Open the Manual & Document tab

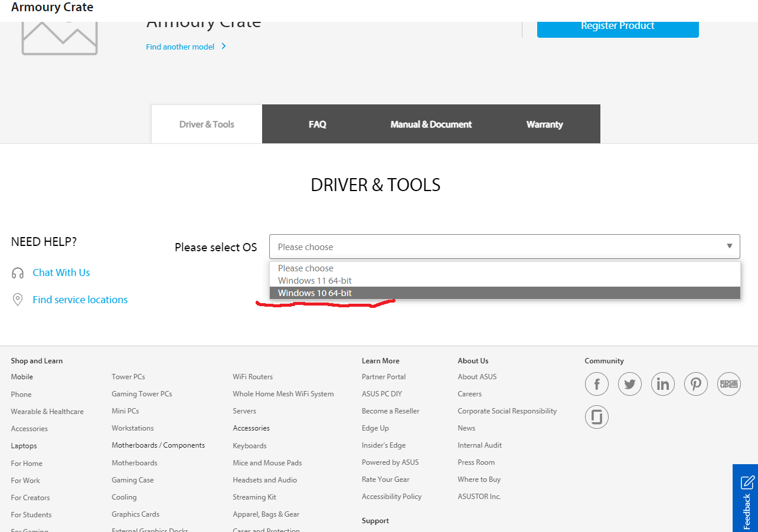pyautogui.click(x=431, y=124)
